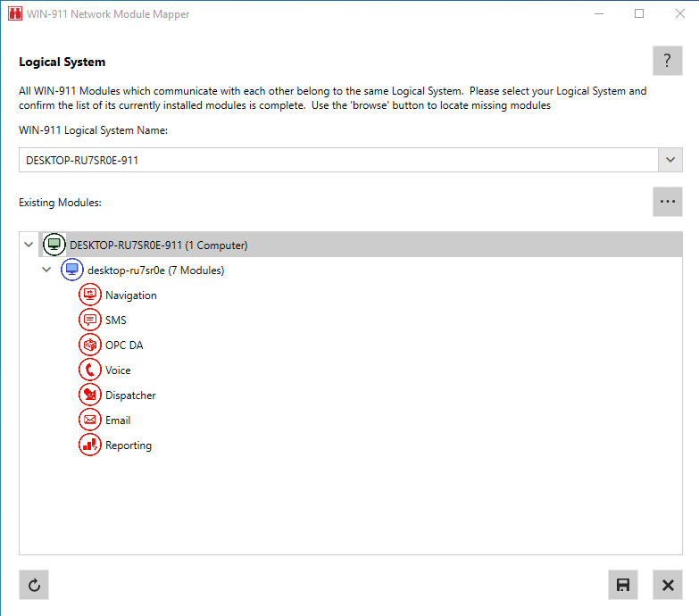
Task: Refresh the module list
Action: (34, 585)
